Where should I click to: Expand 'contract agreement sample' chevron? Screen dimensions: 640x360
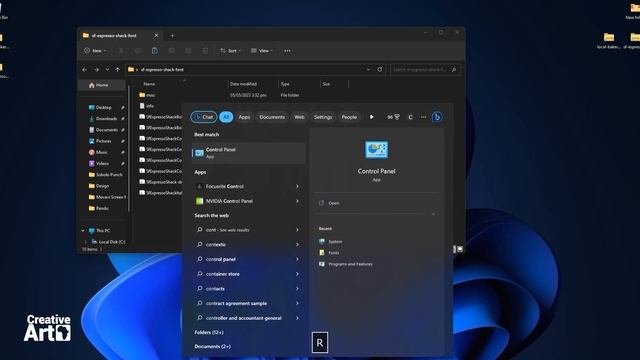(x=297, y=303)
